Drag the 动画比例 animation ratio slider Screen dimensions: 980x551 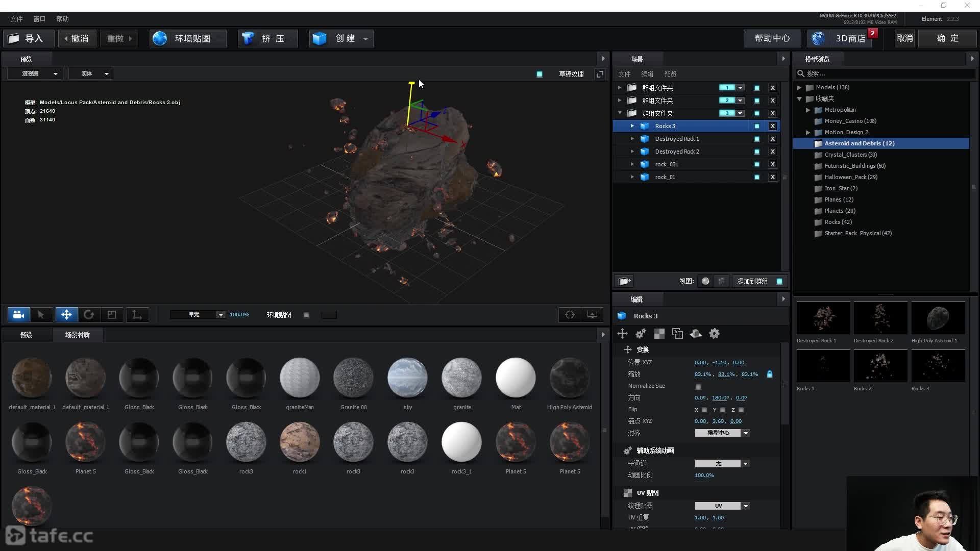point(704,475)
